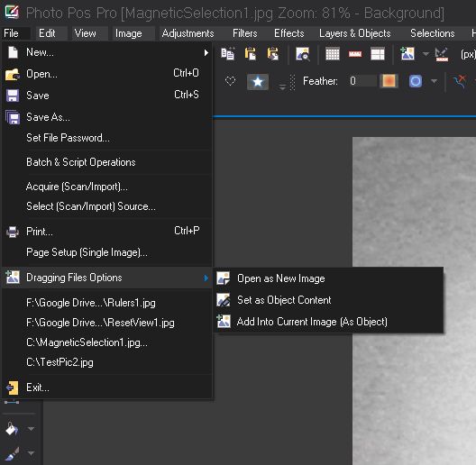Open the Selections menu
The height and width of the screenshot is (465, 476).
click(x=433, y=33)
